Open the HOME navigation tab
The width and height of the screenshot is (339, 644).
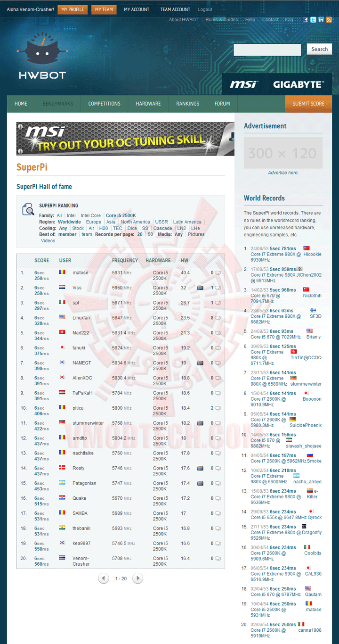pos(21,104)
